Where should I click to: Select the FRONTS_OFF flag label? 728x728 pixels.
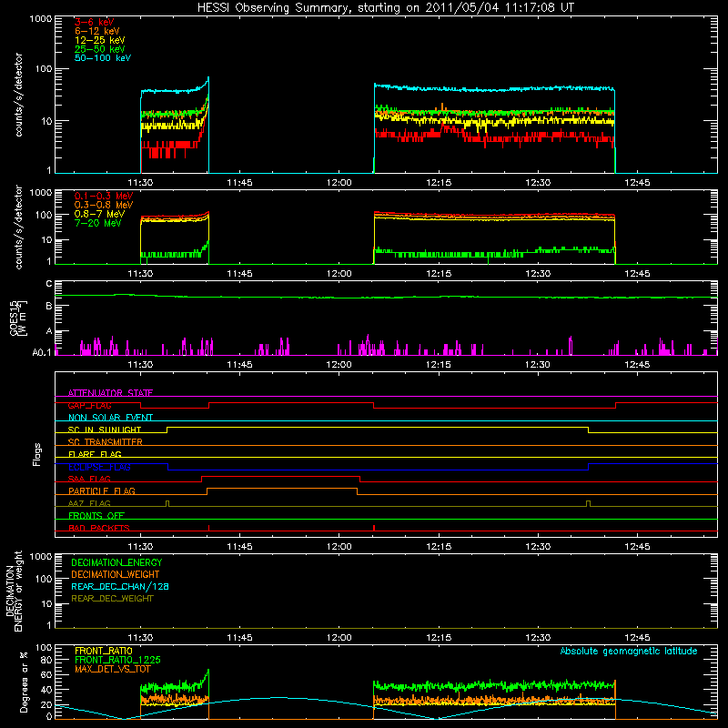[96, 515]
